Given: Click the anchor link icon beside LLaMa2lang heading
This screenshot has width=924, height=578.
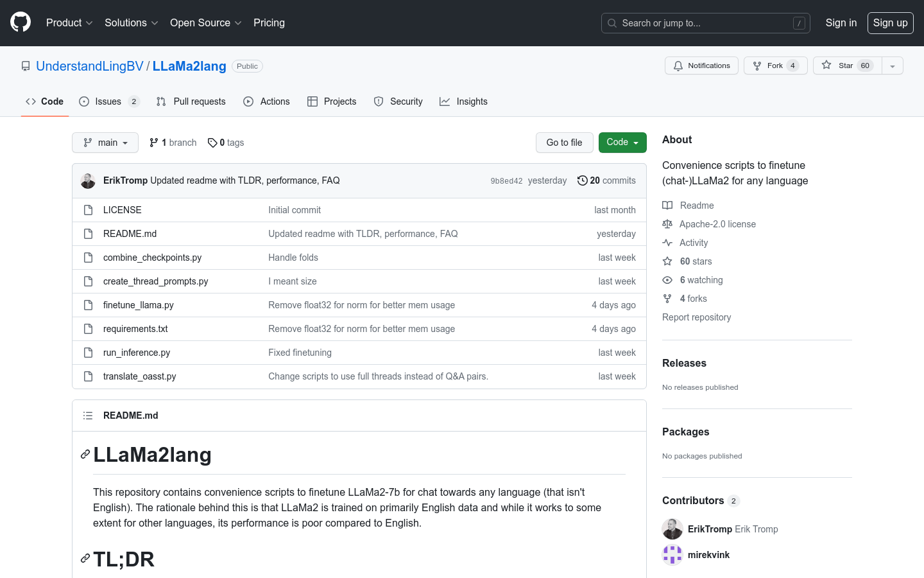Looking at the screenshot, I should point(85,454).
